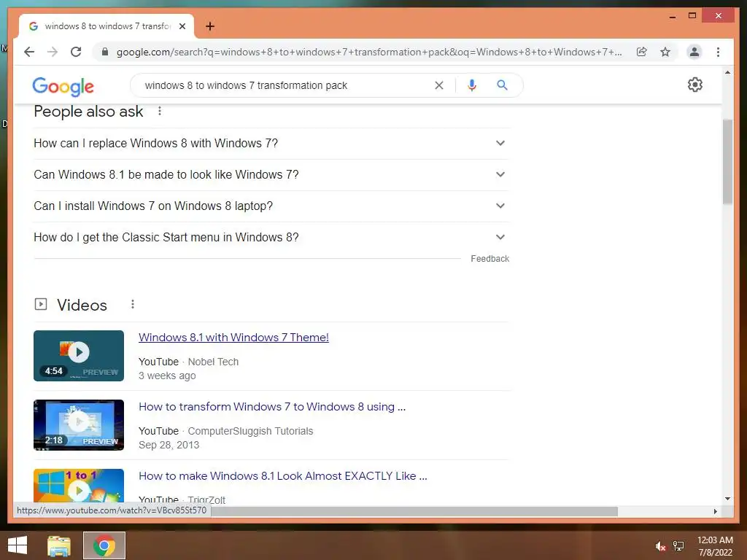Open the network tray icon

(678, 546)
